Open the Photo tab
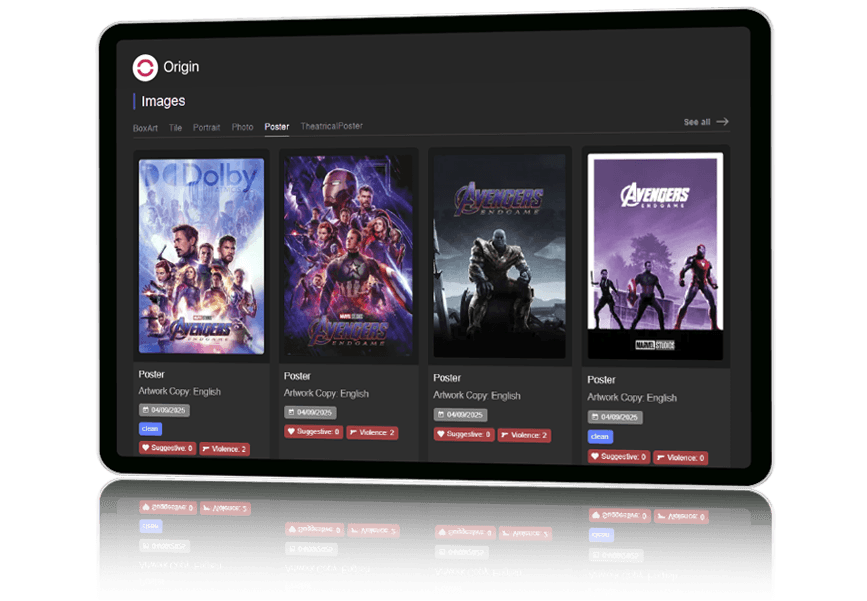 point(242,127)
